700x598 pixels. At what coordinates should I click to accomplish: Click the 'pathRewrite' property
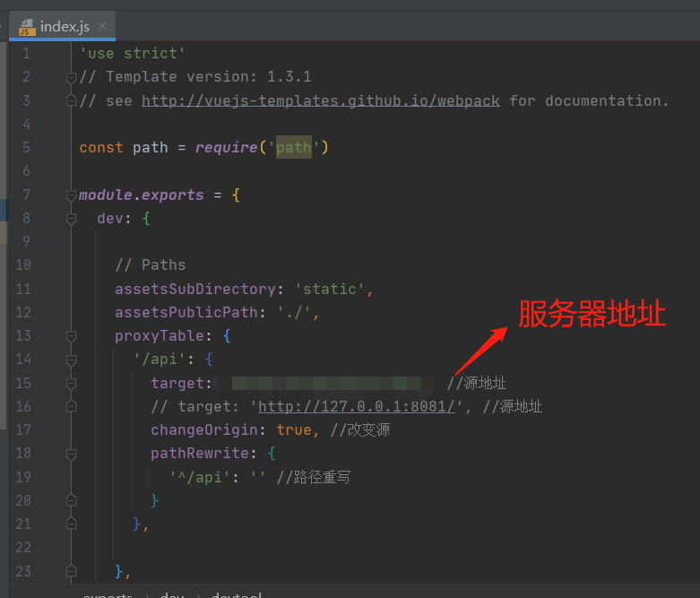(200, 454)
